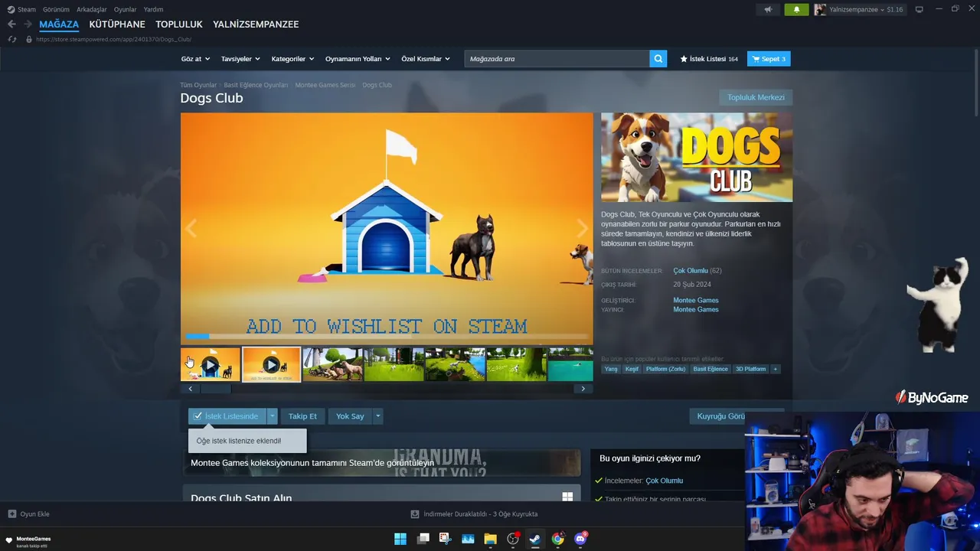This screenshot has height=551, width=980.
Task: Uncheck İstek Listesinde wishlist button
Action: 227,416
